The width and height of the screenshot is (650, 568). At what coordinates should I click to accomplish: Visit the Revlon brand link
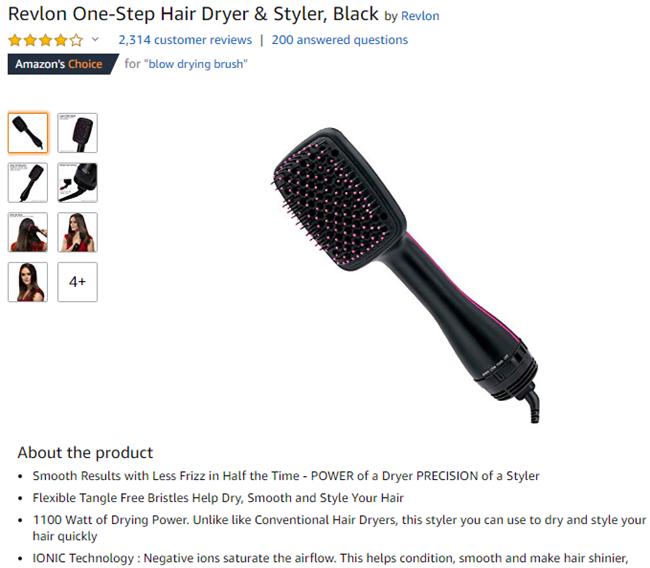click(x=420, y=16)
